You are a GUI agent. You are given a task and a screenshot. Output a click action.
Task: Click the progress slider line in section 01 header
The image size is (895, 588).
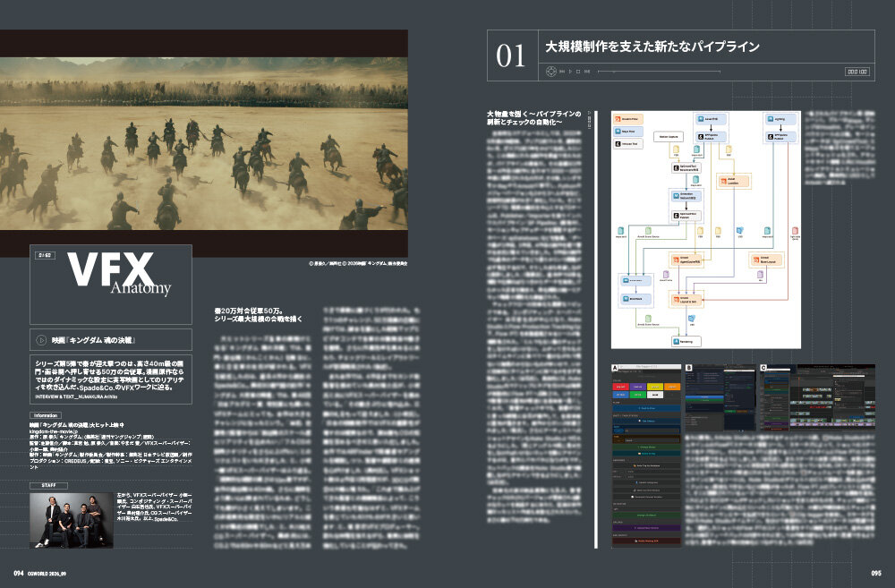tap(660, 72)
